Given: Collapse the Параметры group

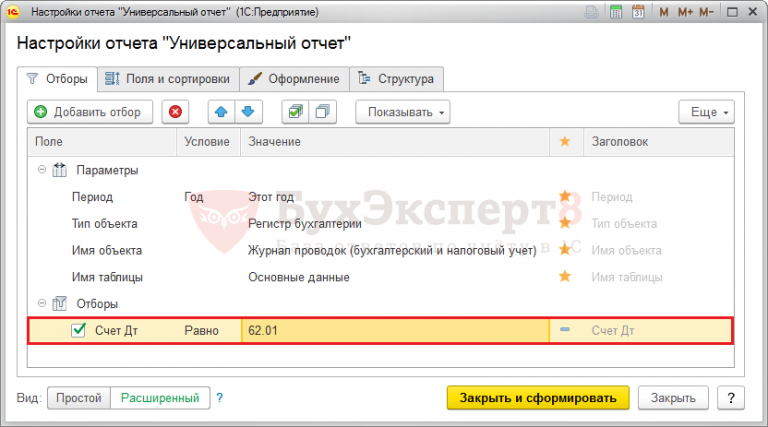Looking at the screenshot, I should click(x=42, y=169).
